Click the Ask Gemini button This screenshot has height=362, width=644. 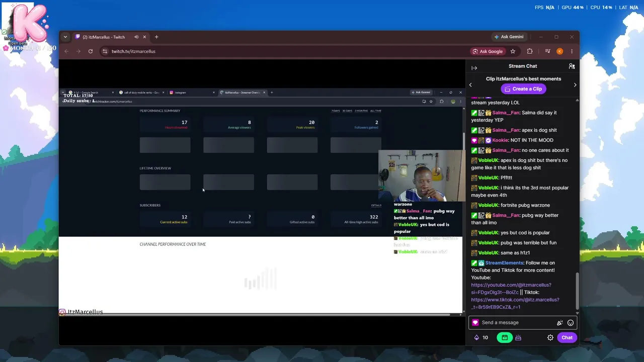click(509, 37)
